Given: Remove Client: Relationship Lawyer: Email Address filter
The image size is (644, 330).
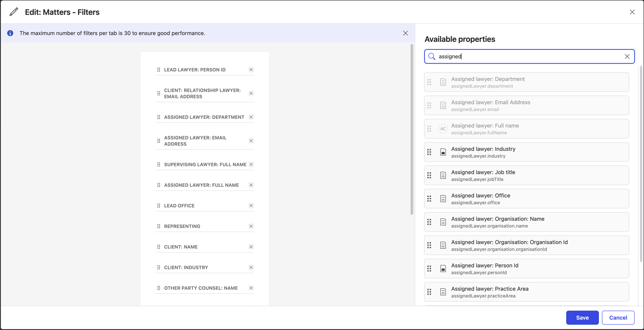Looking at the screenshot, I should click(251, 93).
